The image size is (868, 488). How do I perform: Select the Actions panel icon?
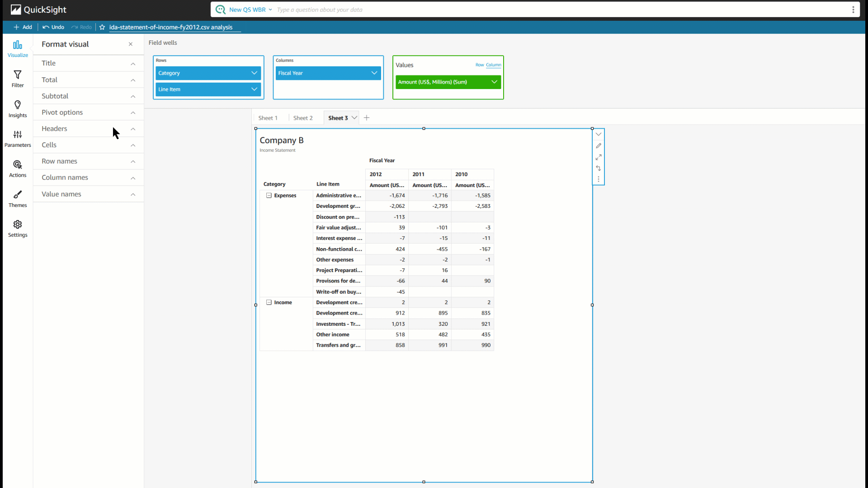pyautogui.click(x=17, y=168)
